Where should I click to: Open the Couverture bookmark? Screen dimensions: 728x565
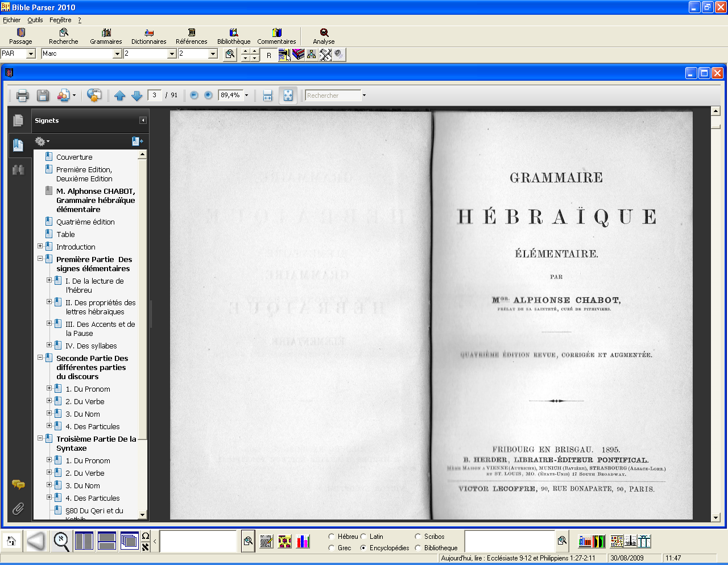(x=74, y=157)
